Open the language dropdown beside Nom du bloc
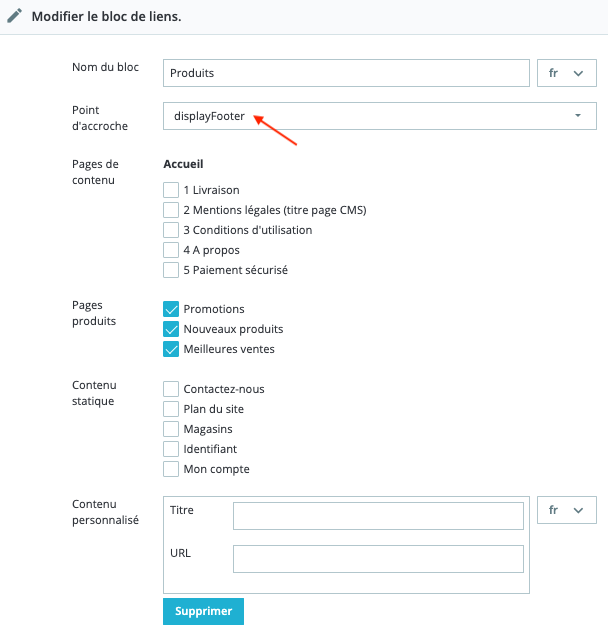608x636 pixels. [566, 73]
